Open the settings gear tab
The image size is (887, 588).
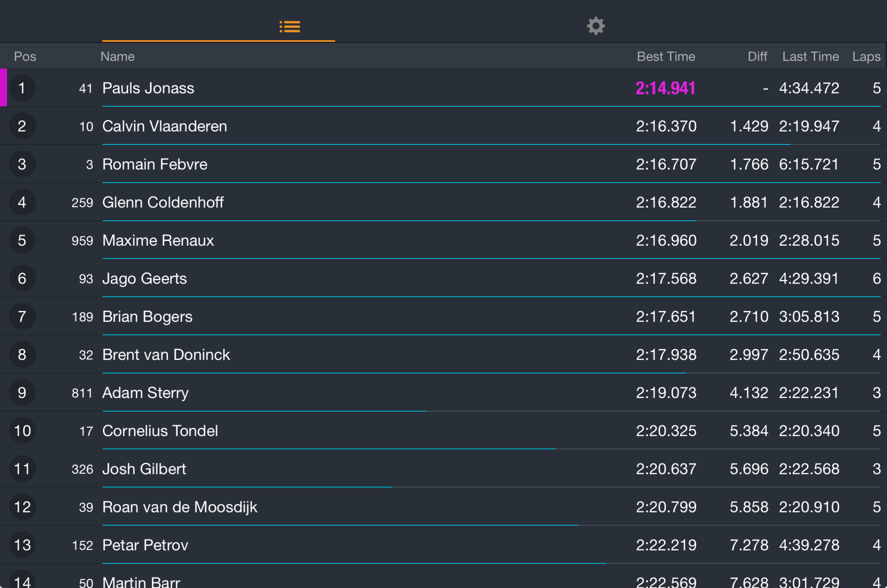[595, 26]
